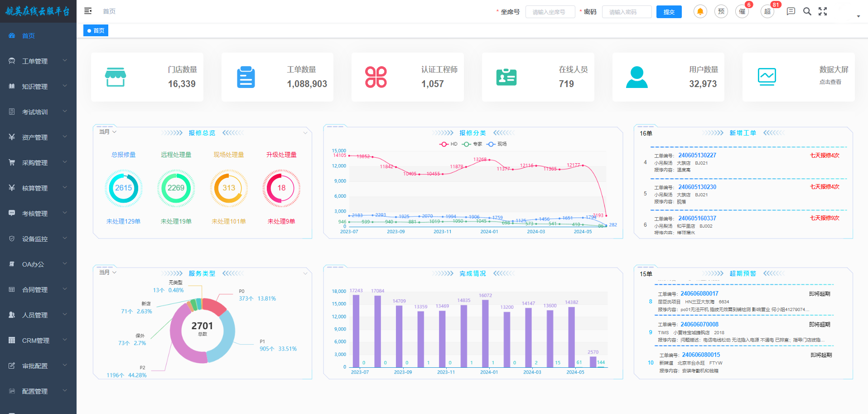Collapse the sidebar with the hamburger icon
Screen dimensions: 868x414
pos(88,11)
